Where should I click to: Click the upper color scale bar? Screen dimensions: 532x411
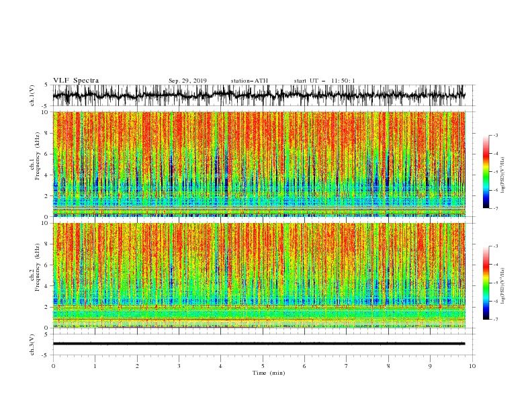[486, 172]
